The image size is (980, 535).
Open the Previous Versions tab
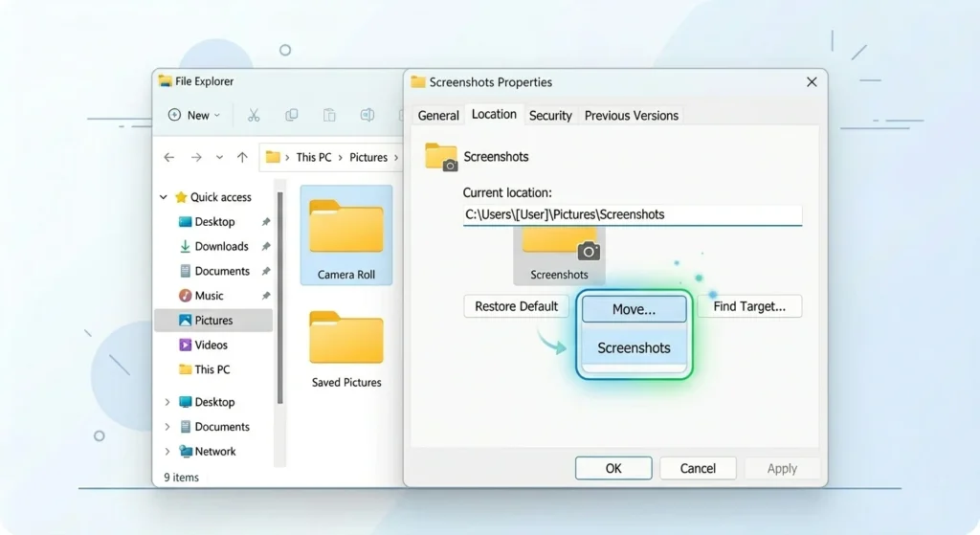point(632,116)
